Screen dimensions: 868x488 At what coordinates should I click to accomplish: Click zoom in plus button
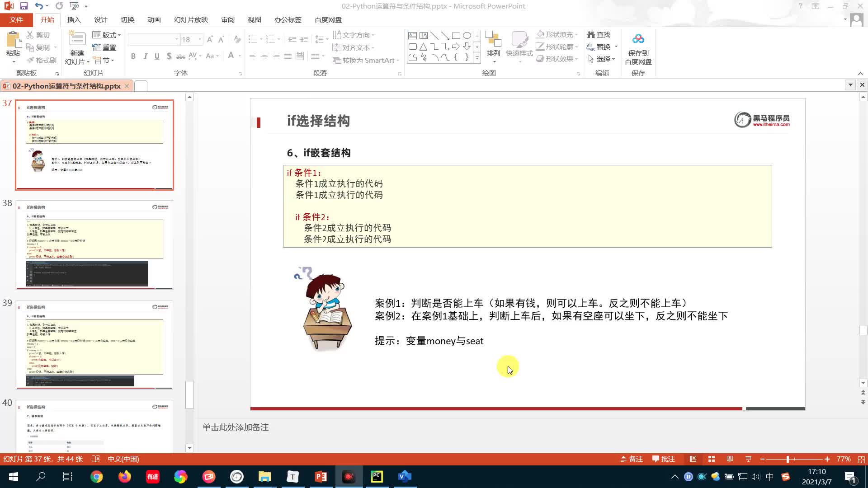click(x=827, y=459)
